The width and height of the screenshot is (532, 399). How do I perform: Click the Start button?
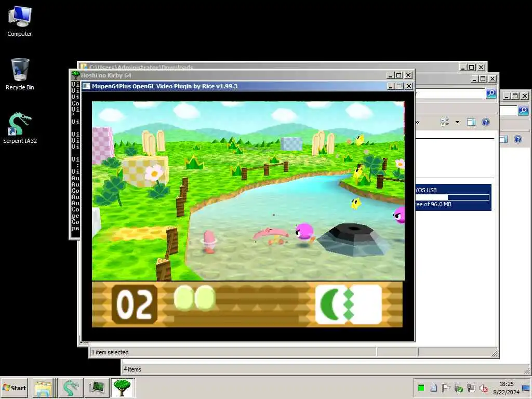[15, 388]
